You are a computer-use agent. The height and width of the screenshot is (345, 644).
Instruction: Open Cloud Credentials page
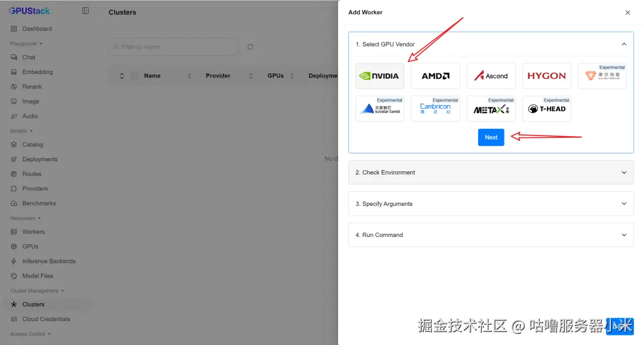click(46, 319)
